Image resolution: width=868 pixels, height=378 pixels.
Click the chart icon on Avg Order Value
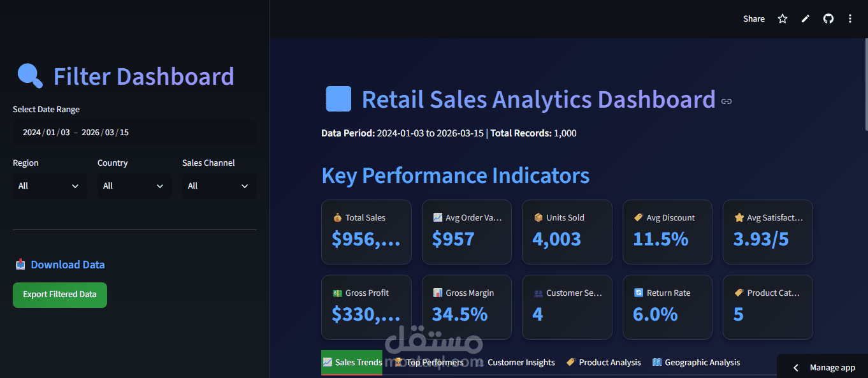(437, 217)
